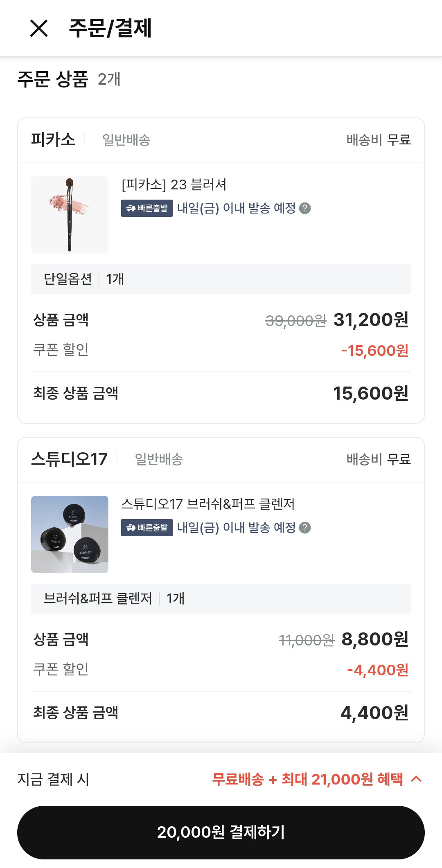The image size is (442, 868).
Task: Open the 피카소 23 블러셔 brush thumbnail
Action: tap(70, 215)
